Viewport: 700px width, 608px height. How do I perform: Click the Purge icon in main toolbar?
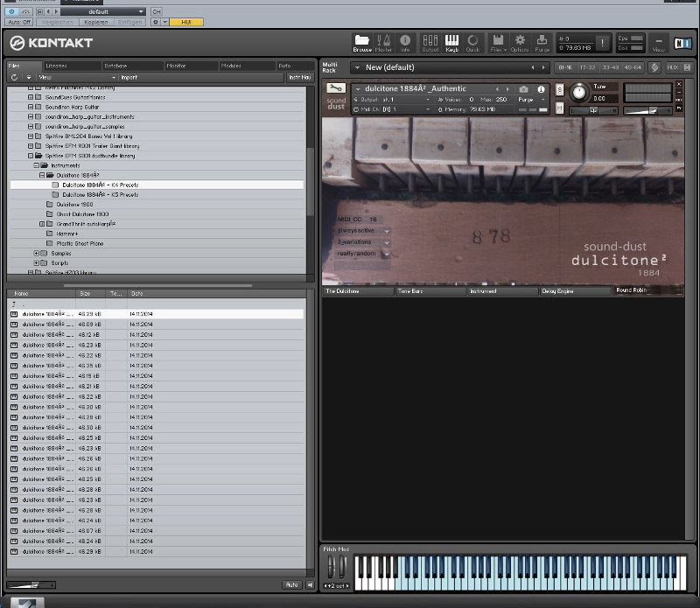click(x=542, y=43)
